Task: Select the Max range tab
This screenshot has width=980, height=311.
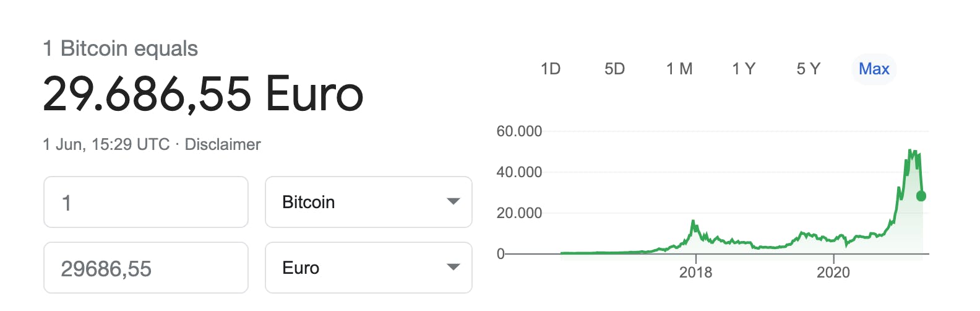Action: [x=874, y=69]
